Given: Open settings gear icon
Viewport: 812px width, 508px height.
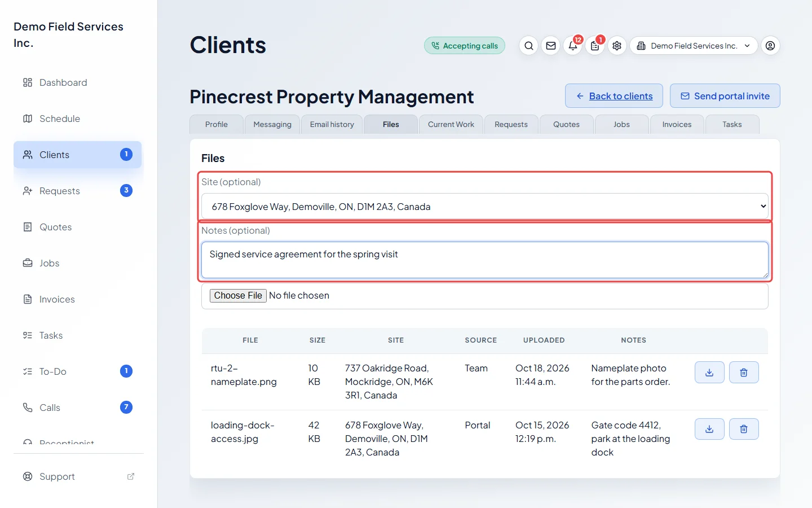Looking at the screenshot, I should coord(617,46).
